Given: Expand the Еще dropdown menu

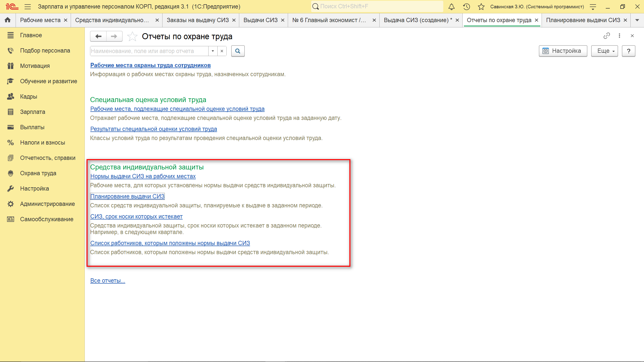Looking at the screenshot, I should [x=604, y=51].
